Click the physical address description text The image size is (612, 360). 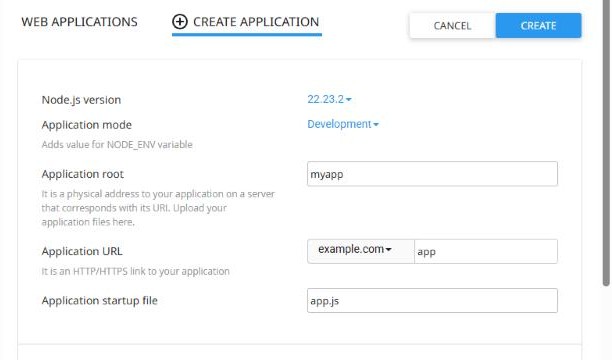tap(158, 208)
